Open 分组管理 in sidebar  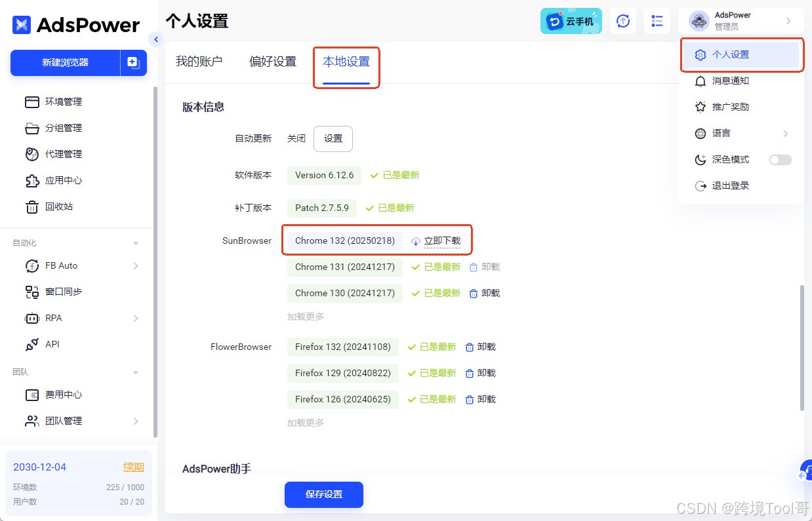(x=64, y=128)
